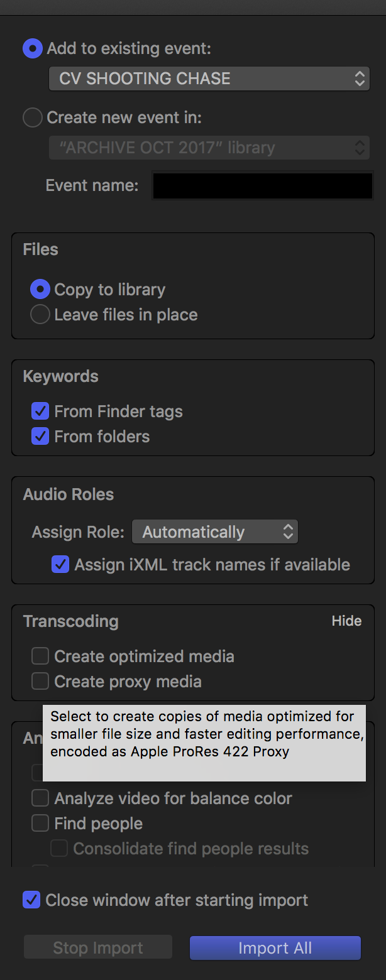386x980 pixels.
Task: Enable Create optimized media checkbox
Action: point(40,656)
